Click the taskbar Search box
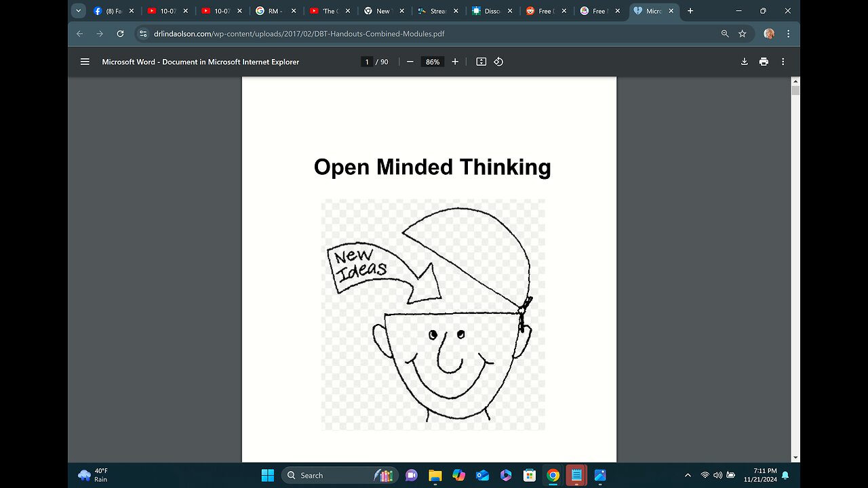 [x=339, y=475]
